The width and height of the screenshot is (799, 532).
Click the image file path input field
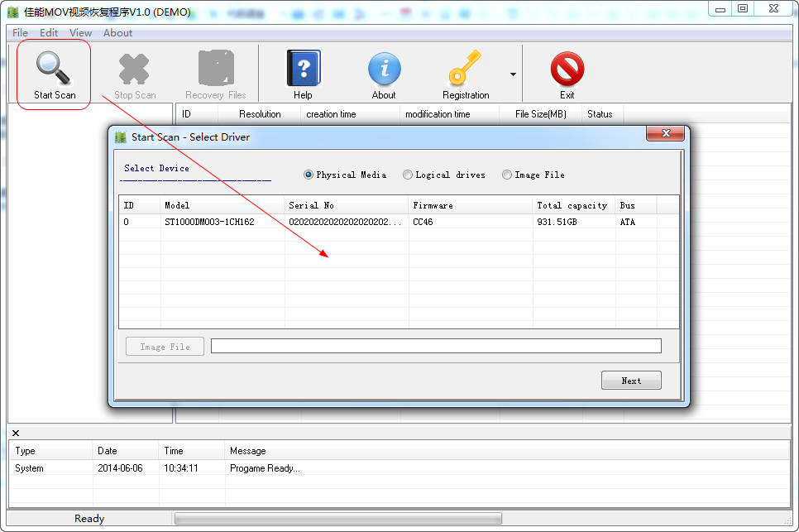click(x=436, y=346)
